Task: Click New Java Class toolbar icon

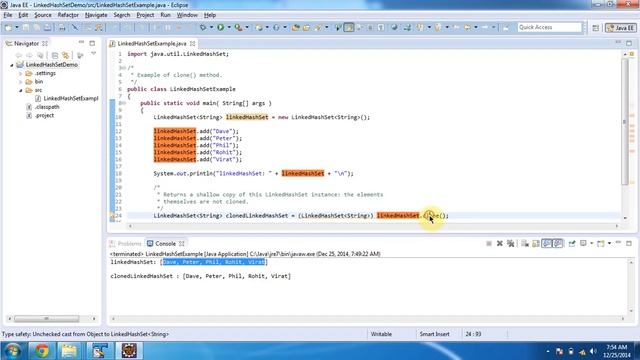Action: coord(276,27)
